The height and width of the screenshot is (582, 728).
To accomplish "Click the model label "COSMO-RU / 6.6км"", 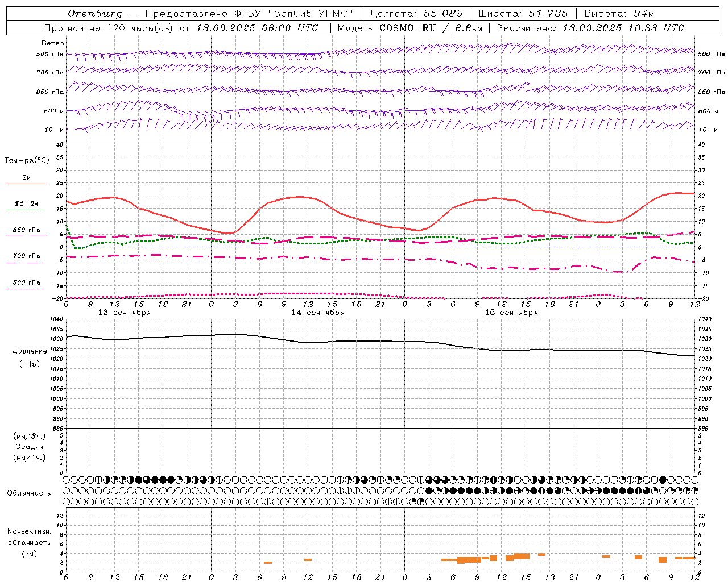I will [x=431, y=28].
